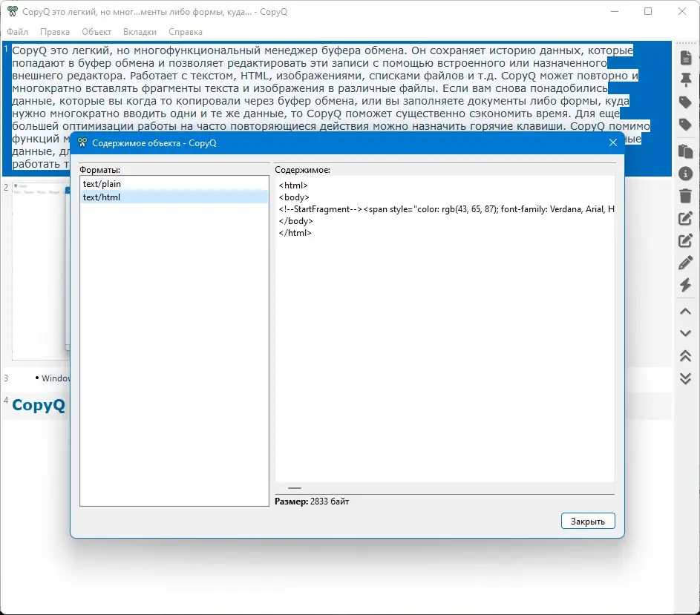Open the Вкладки menu
The image size is (700, 615).
[140, 32]
